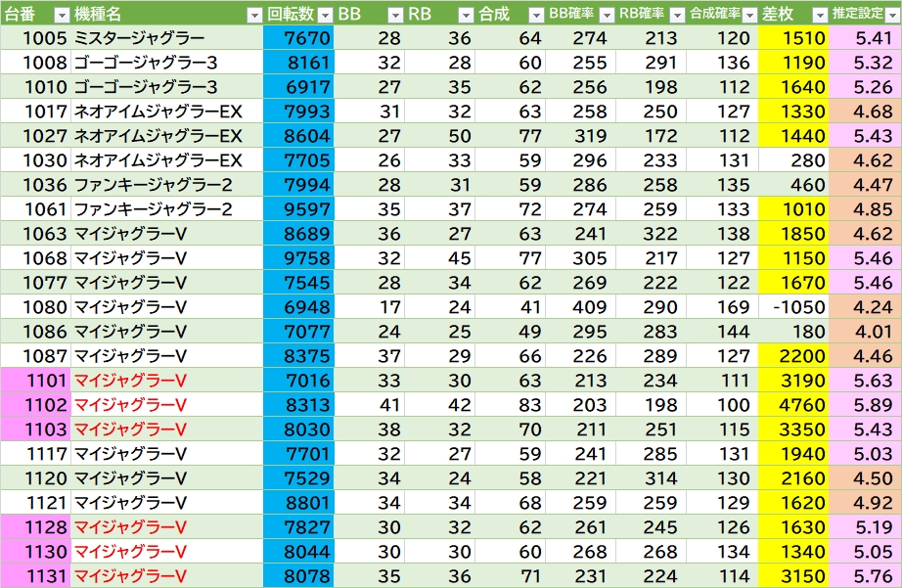Viewport: 902px width, 588px height.
Task: Click the negative 差枚 value -1050
Action: (792, 307)
